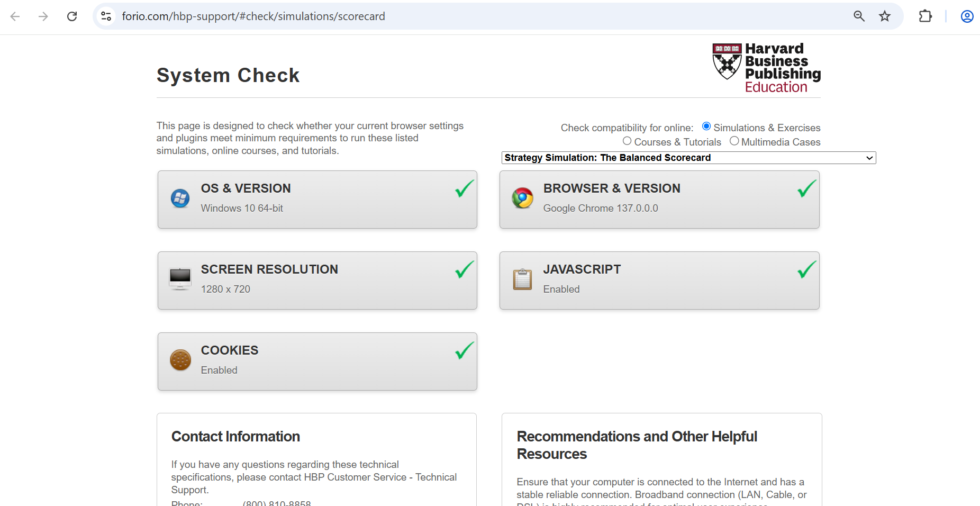Image resolution: width=980 pixels, height=506 pixels.
Task: Click the zoom magnifier in the address bar
Action: coord(859,16)
